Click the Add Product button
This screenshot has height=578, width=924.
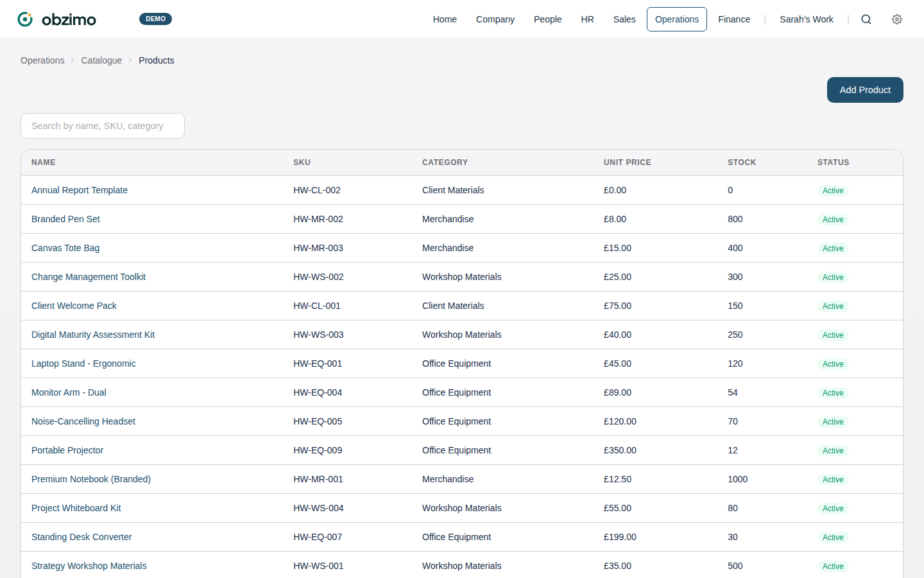pyautogui.click(x=865, y=90)
